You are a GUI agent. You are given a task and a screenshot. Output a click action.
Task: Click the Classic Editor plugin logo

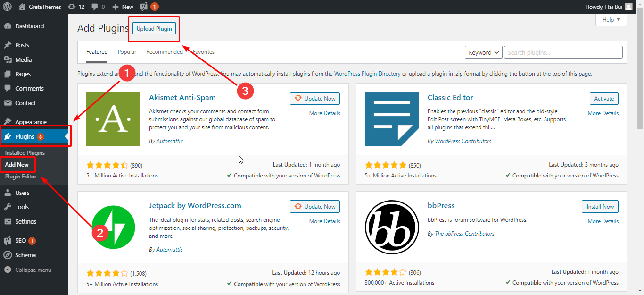(392, 119)
